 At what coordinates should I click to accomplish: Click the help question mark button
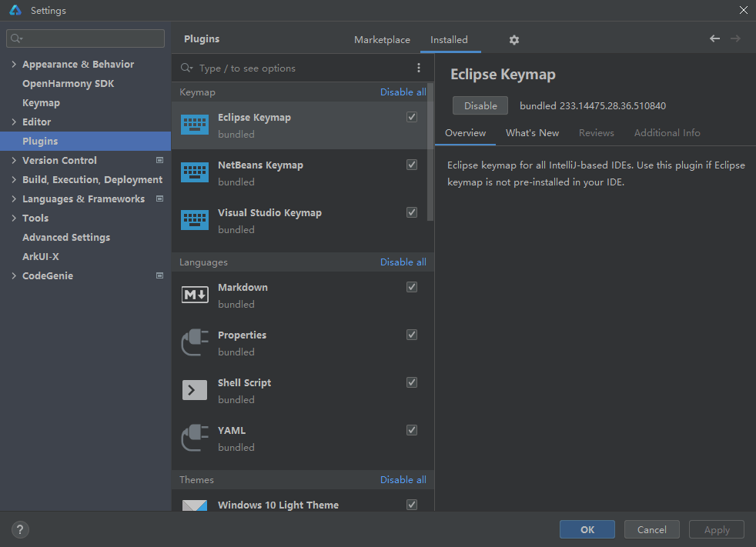[x=20, y=529]
